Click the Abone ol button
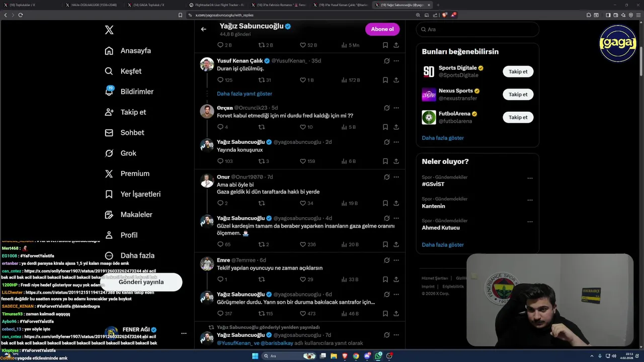The height and width of the screenshot is (362, 644). coord(382,29)
